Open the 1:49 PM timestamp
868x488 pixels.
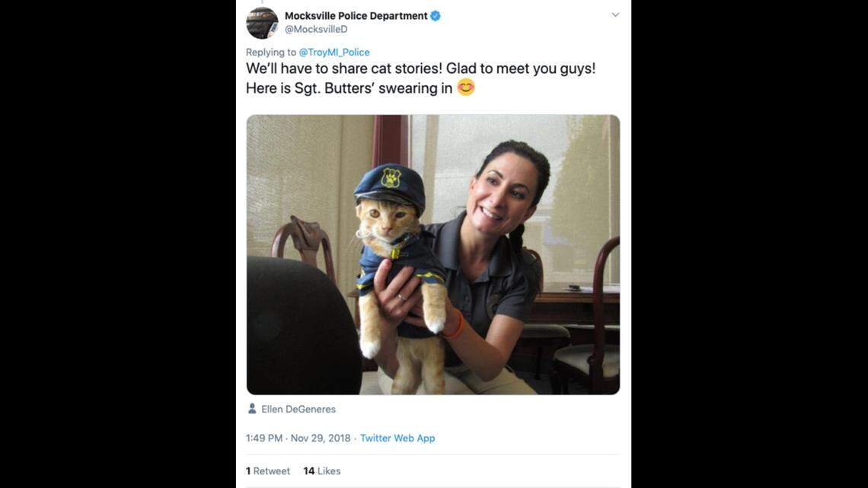[264, 438]
